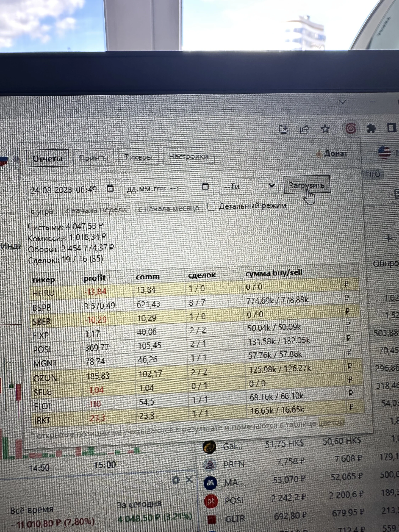Screen dimensions: 399x532
Task: Enable the Детальный режим checkbox
Action: (211, 207)
